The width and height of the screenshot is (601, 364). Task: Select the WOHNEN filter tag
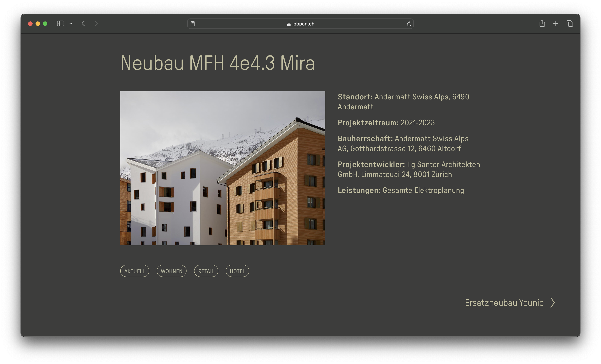coord(172,271)
